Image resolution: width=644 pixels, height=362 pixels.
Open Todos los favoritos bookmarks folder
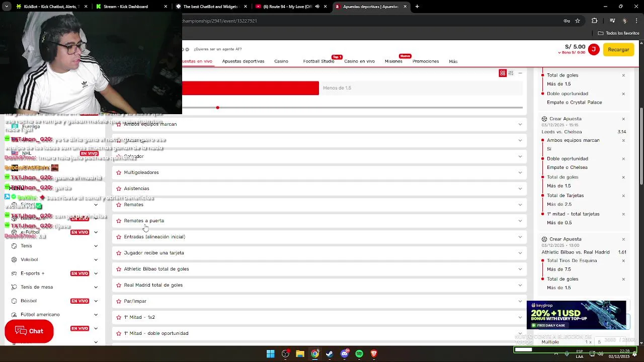(x=619, y=33)
